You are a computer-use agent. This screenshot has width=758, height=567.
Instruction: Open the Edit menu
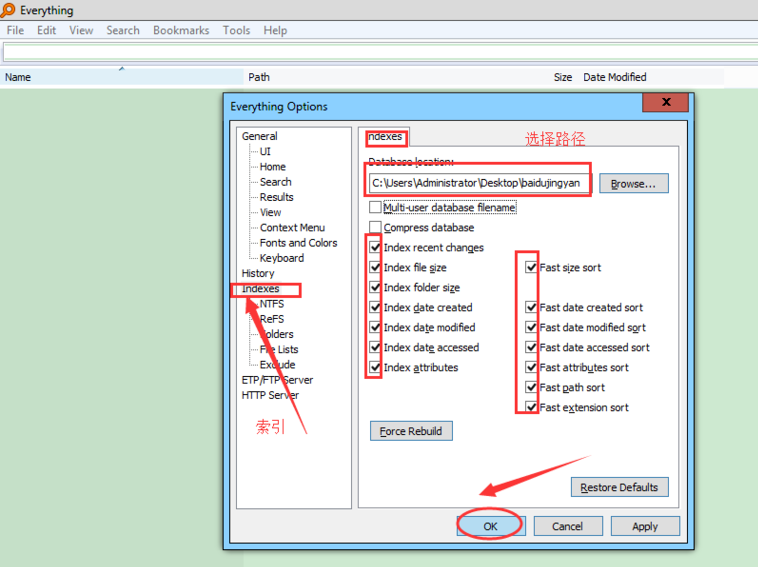point(46,30)
